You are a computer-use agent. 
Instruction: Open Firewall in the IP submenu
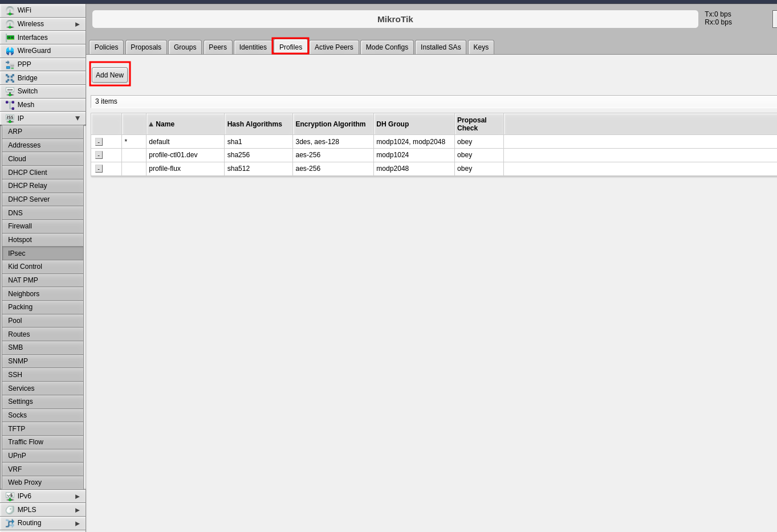pyautogui.click(x=20, y=226)
